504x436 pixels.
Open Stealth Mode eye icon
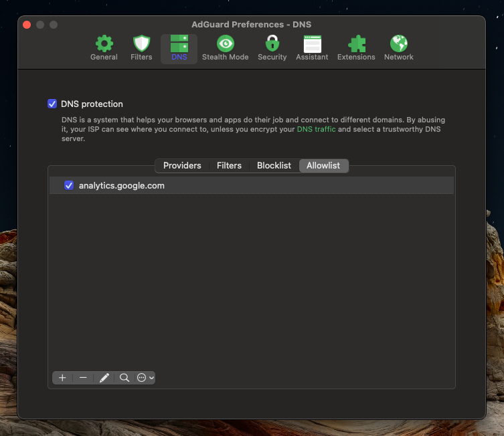225,44
